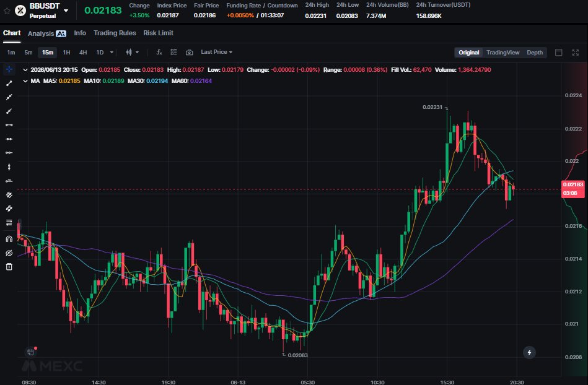Select the horizontal straight line tool
The height and width of the screenshot is (385, 588).
[x=9, y=139]
